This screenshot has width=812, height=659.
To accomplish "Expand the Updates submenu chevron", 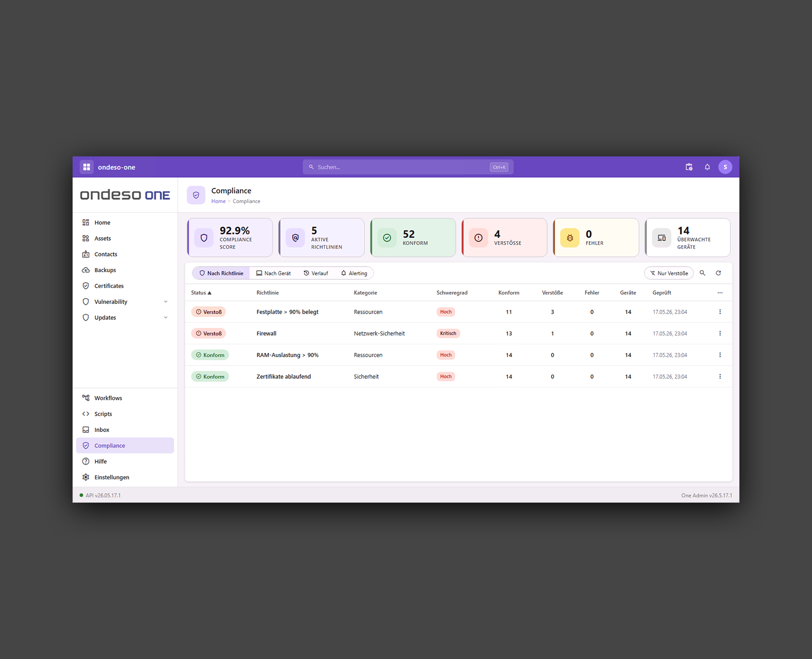I will tap(165, 317).
